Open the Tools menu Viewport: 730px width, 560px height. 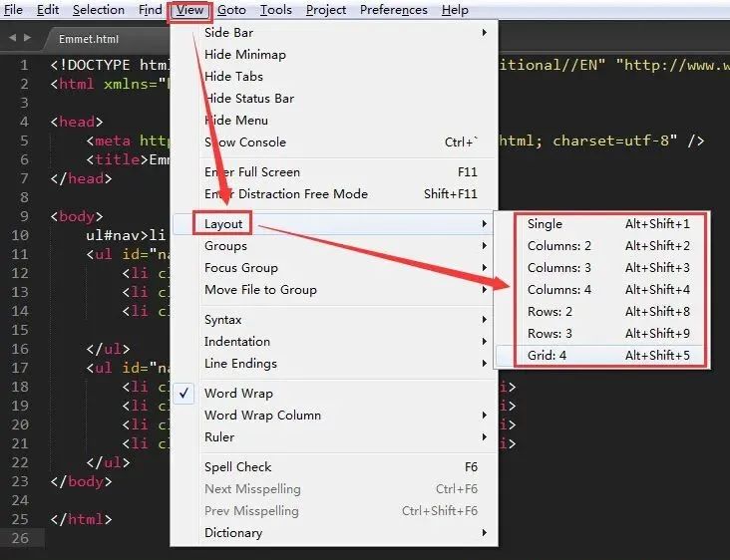click(275, 10)
